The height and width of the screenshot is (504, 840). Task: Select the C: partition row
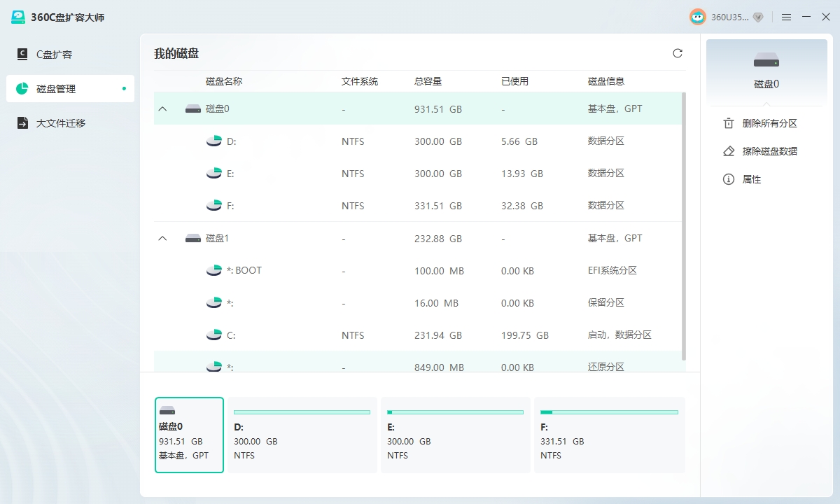click(x=417, y=335)
